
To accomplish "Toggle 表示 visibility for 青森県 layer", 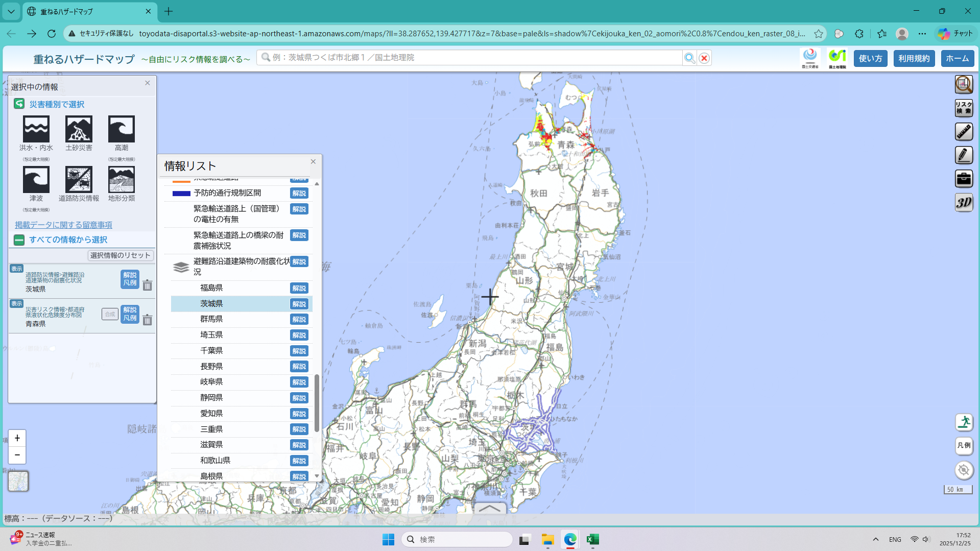I will pos(17,303).
